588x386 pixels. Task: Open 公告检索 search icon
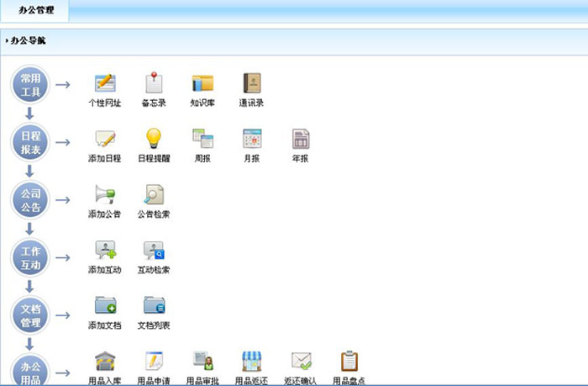point(154,195)
